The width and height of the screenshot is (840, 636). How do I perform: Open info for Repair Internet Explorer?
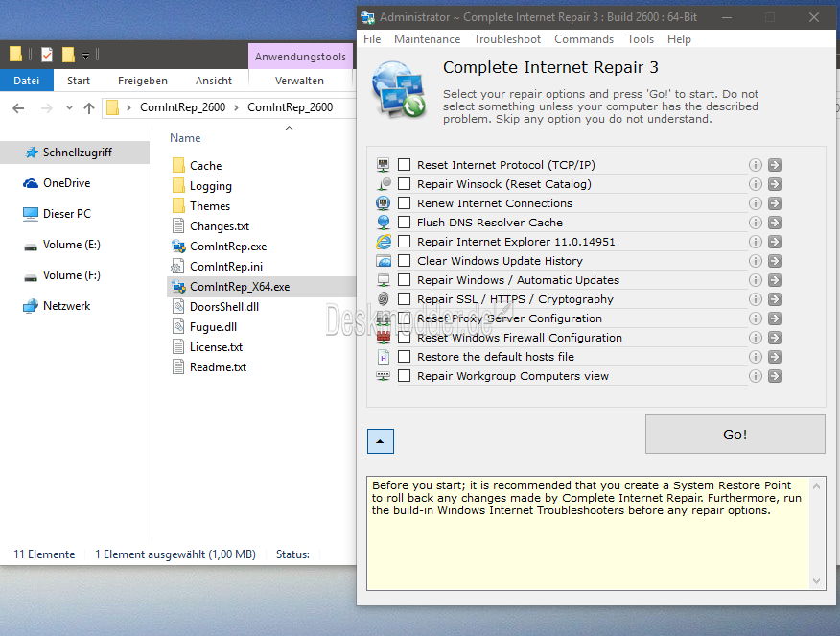(755, 242)
